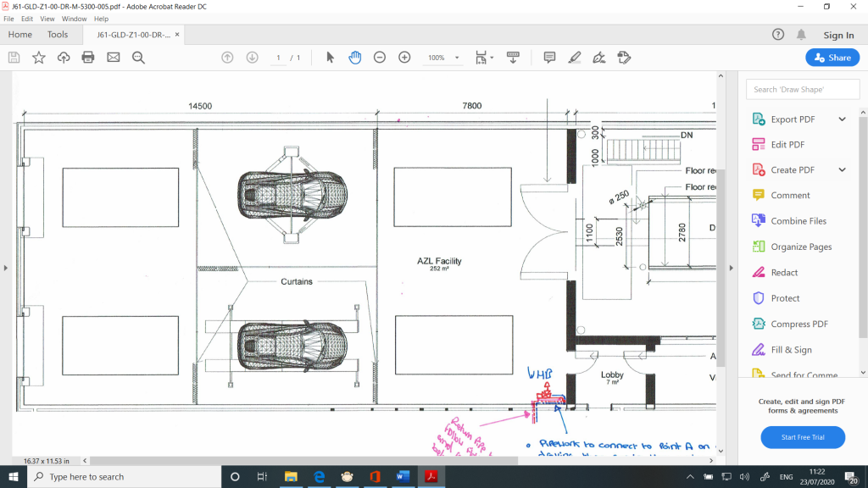Open the Edit menu
Image resolution: width=868 pixels, height=488 pixels.
[x=27, y=19]
